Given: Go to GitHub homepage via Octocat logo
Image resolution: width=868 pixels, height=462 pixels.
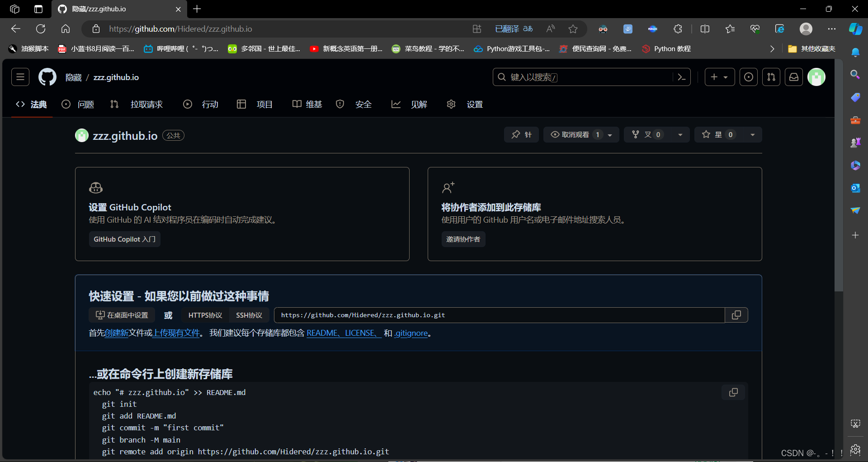Looking at the screenshot, I should pos(47,77).
